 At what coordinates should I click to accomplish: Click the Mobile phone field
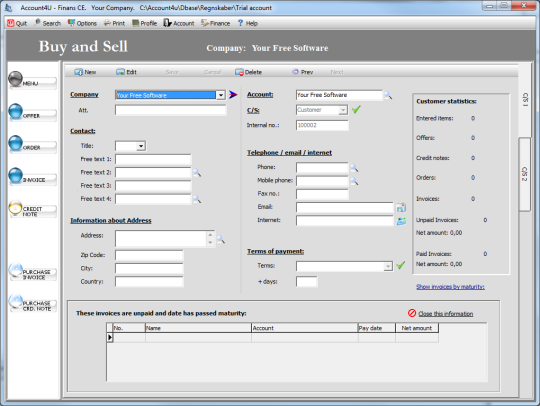(x=322, y=181)
